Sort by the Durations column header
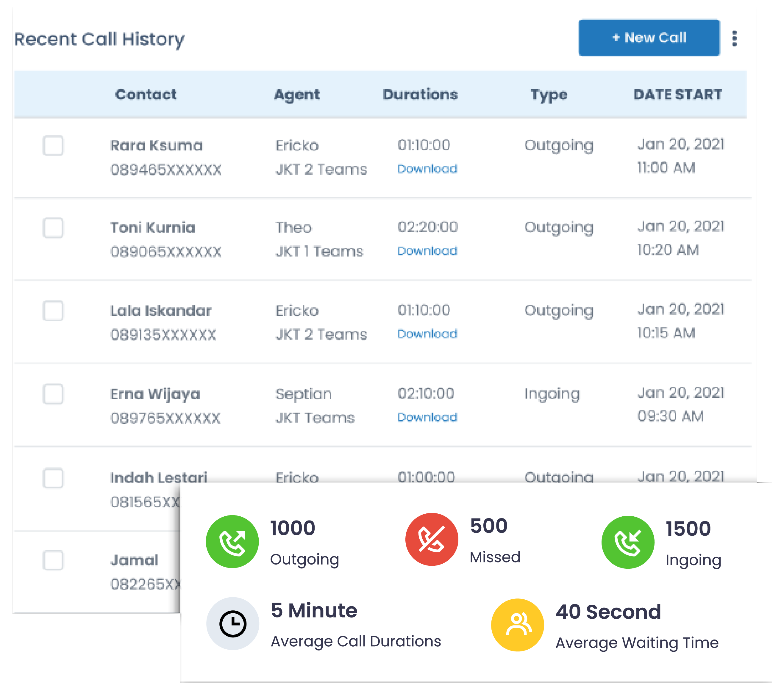The width and height of the screenshot is (784, 699). pos(420,95)
